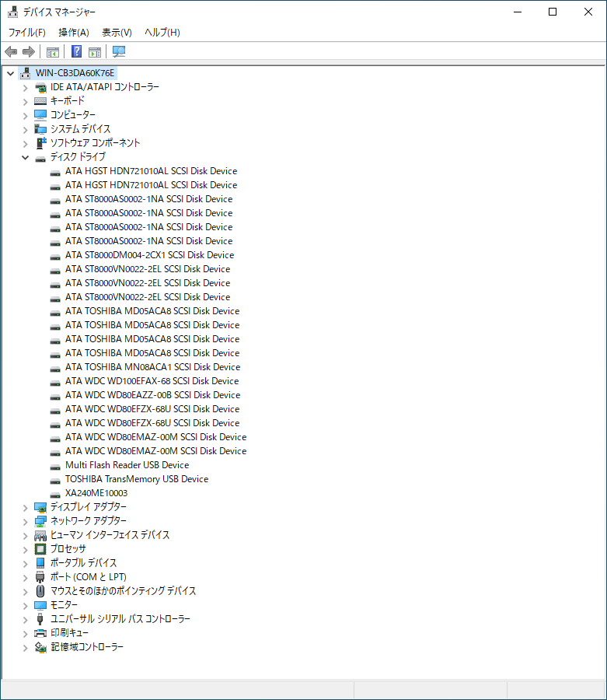Click the Device Manager title bar app icon
The image size is (607, 700).
[x=13, y=12]
